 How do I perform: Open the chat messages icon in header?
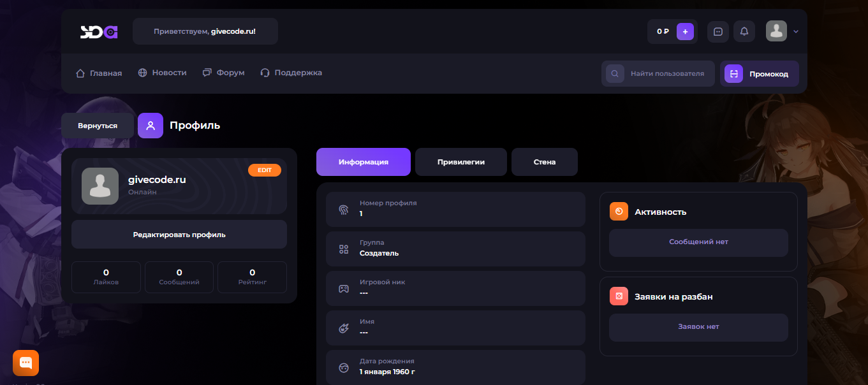718,31
